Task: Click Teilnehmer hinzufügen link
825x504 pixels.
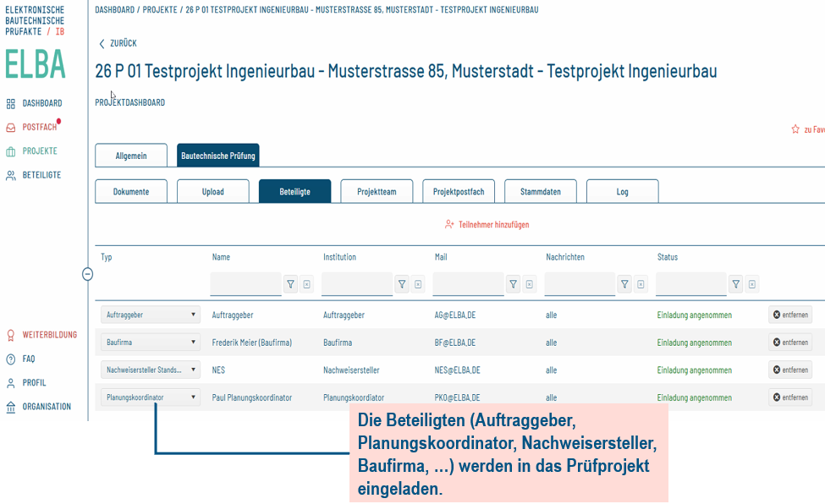Action: pyautogui.click(x=487, y=225)
